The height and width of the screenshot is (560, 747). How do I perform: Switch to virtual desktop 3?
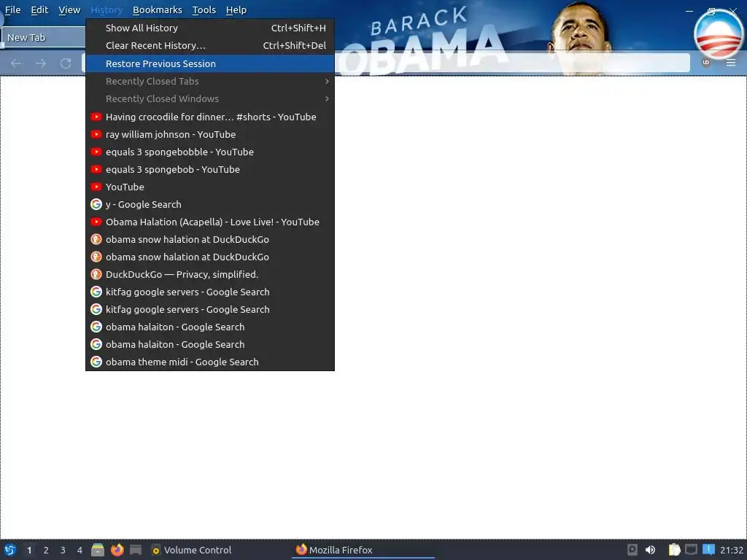pyautogui.click(x=63, y=550)
